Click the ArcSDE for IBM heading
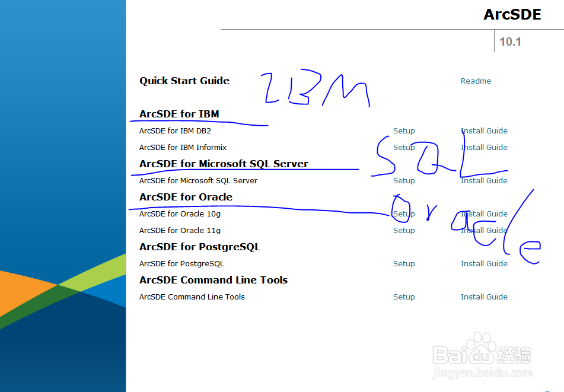564x392 pixels. coord(179,114)
